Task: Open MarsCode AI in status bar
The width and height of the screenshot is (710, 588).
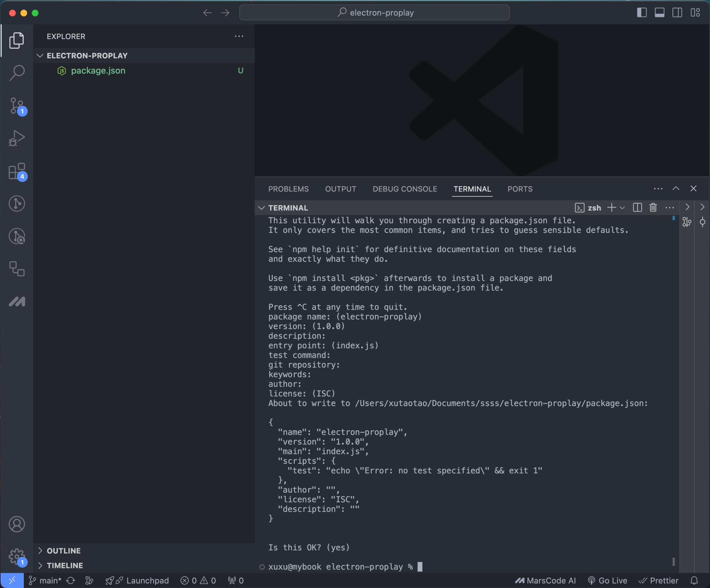Action: click(x=545, y=580)
